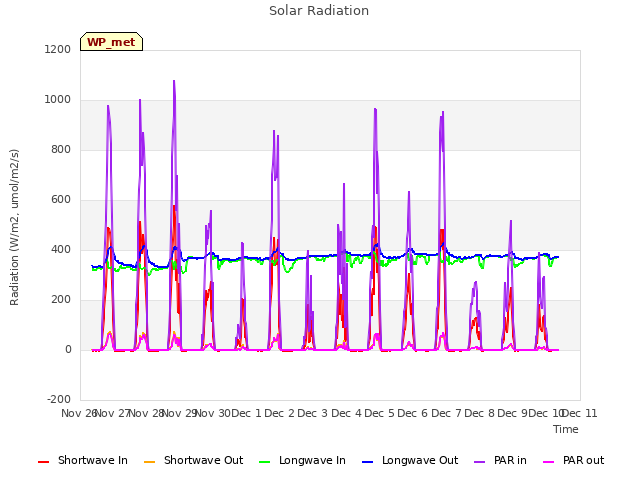Click the Dec 11 x-axis date label

pos(580,413)
